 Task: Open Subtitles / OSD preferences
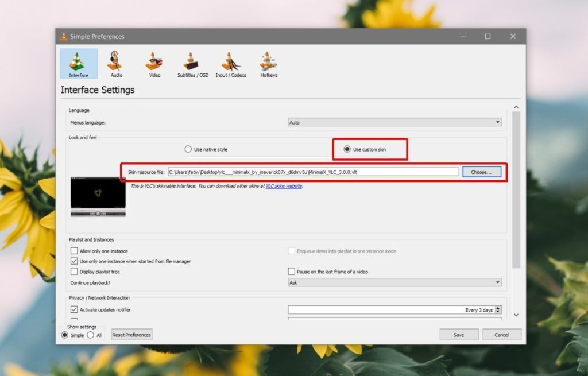pyautogui.click(x=192, y=63)
